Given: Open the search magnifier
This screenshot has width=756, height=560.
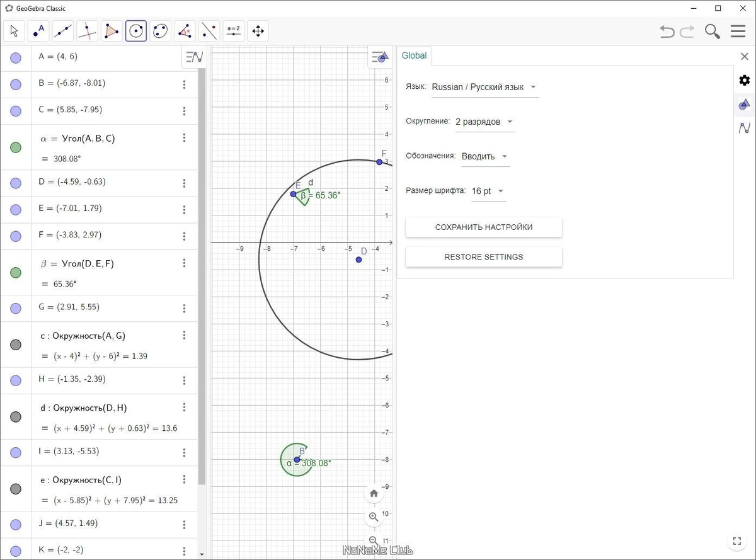Looking at the screenshot, I should pyautogui.click(x=713, y=31).
